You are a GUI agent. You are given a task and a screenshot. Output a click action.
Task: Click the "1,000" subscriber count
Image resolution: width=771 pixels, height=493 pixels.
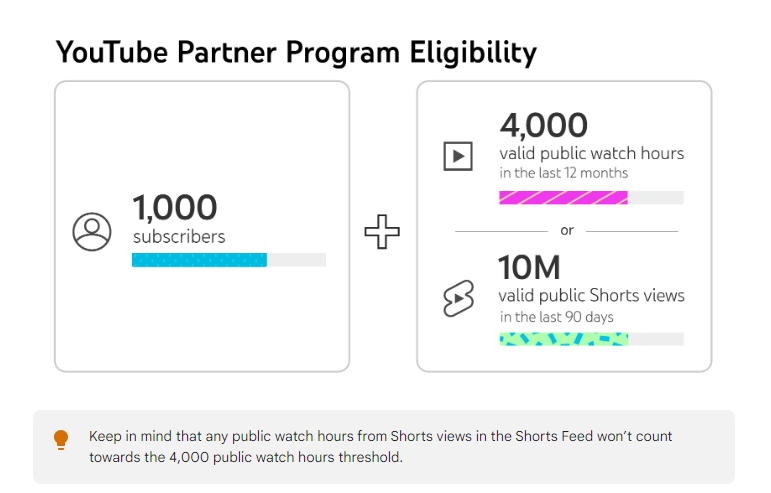(x=175, y=208)
